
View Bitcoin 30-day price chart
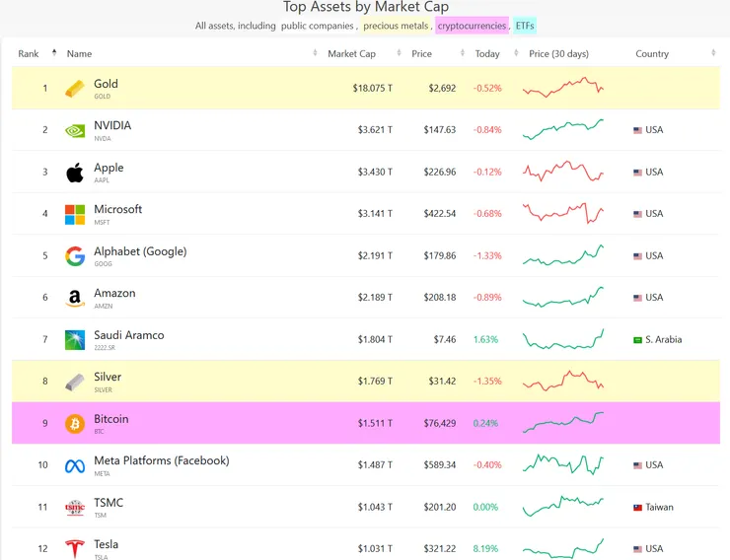[x=563, y=422]
